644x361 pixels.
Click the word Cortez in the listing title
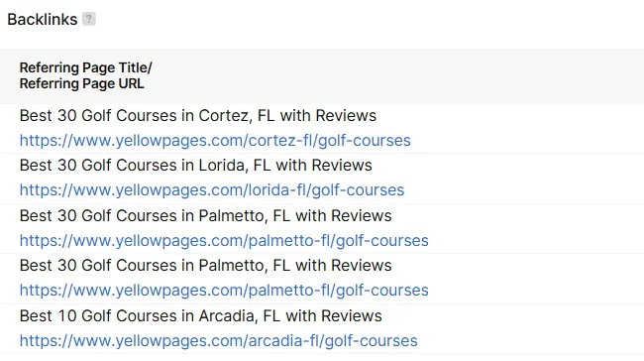pyautogui.click(x=224, y=115)
